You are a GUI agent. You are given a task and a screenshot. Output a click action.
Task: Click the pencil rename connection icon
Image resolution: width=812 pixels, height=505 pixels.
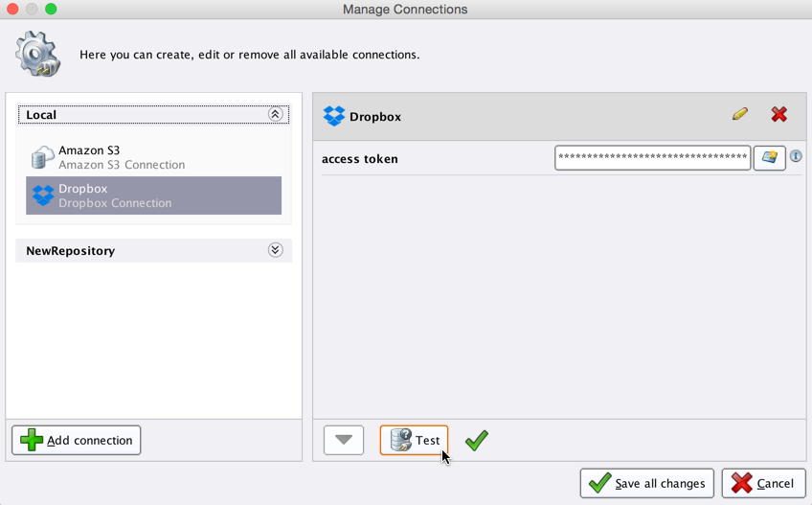(739, 114)
